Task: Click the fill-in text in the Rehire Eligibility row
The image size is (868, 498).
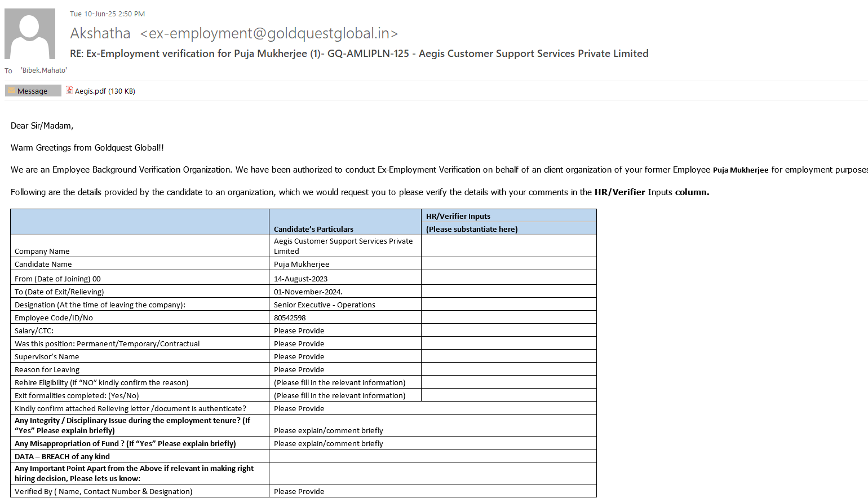Action: [x=339, y=382]
